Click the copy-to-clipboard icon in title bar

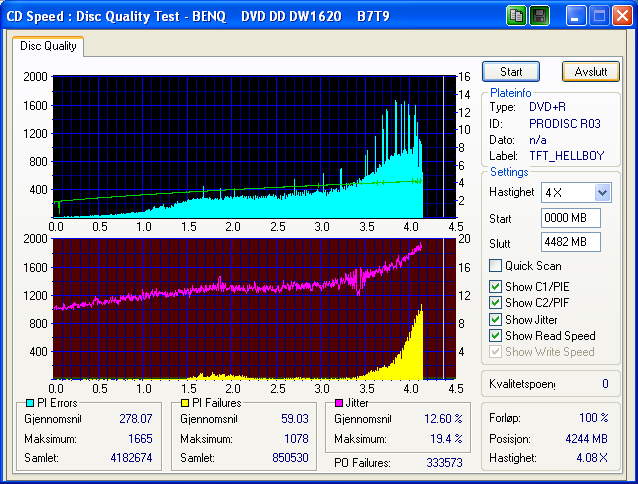[516, 16]
